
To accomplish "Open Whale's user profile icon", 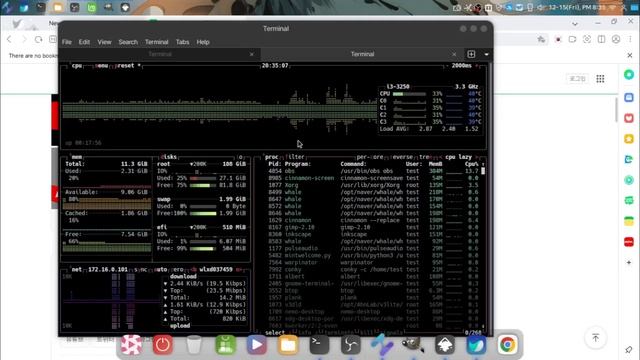I will click(616, 39).
